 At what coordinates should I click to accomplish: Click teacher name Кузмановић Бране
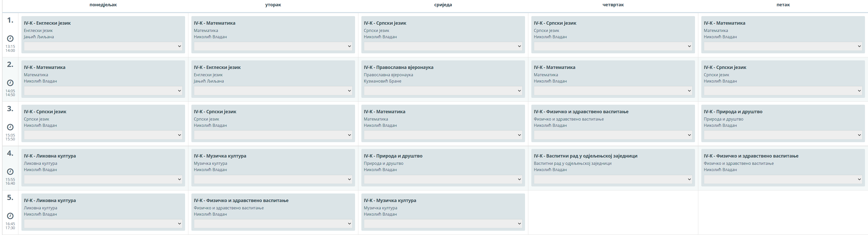(383, 81)
